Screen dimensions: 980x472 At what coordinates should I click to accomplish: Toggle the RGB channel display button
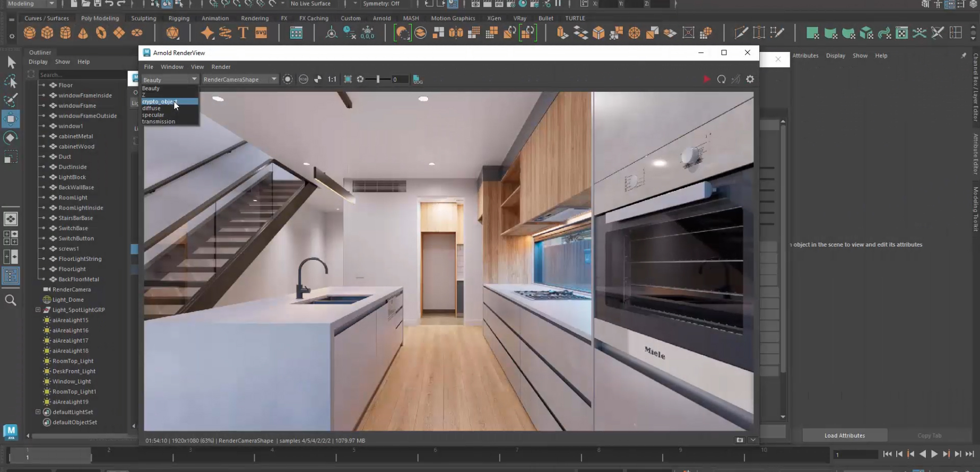coord(303,79)
